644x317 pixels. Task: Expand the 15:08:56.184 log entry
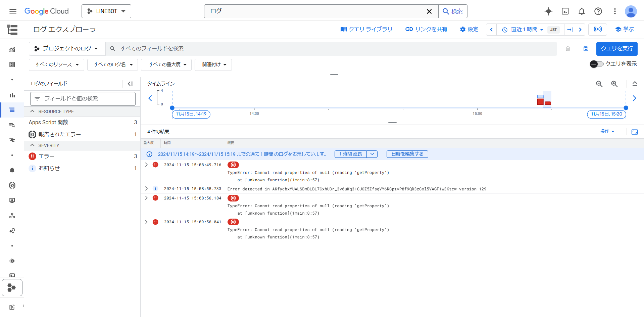[x=146, y=198]
